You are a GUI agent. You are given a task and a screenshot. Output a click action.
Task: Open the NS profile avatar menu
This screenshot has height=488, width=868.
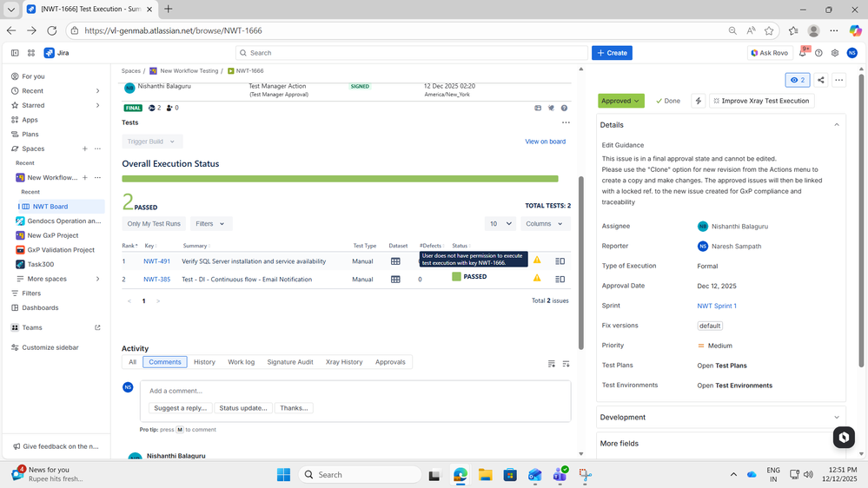pyautogui.click(x=852, y=53)
